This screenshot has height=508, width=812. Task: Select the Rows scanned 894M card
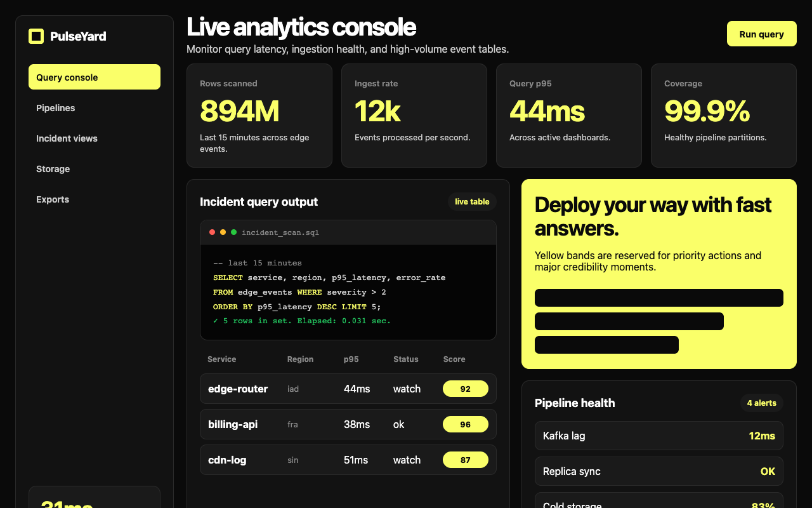[x=259, y=116]
